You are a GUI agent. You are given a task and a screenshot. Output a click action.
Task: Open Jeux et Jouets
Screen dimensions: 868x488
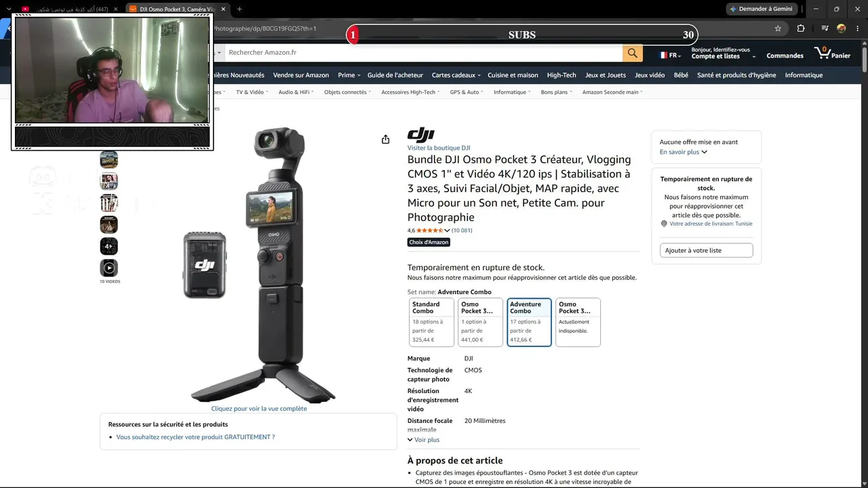[x=606, y=75]
